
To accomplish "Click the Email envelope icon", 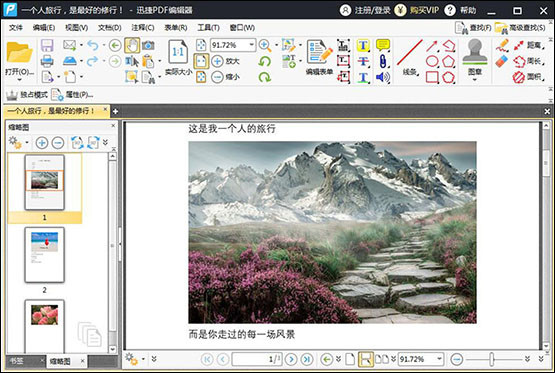I will pos(70,45).
